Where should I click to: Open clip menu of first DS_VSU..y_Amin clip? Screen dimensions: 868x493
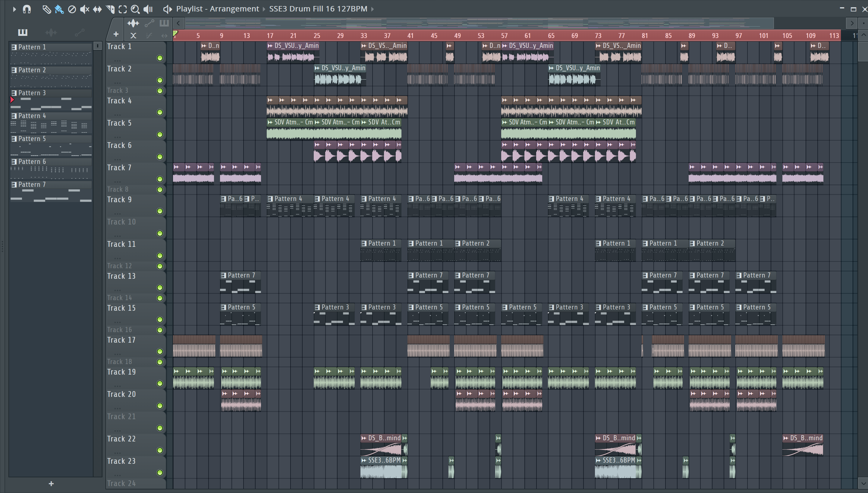click(x=270, y=46)
